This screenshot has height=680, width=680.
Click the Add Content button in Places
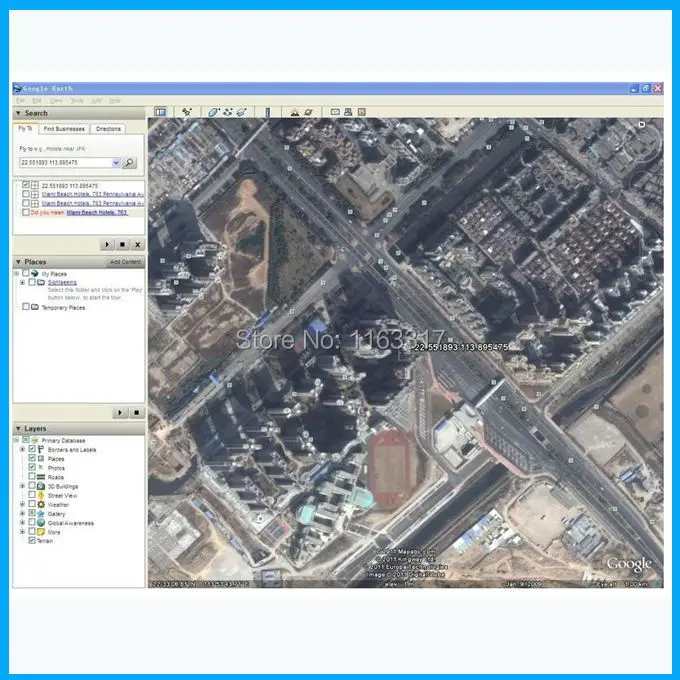tap(125, 262)
